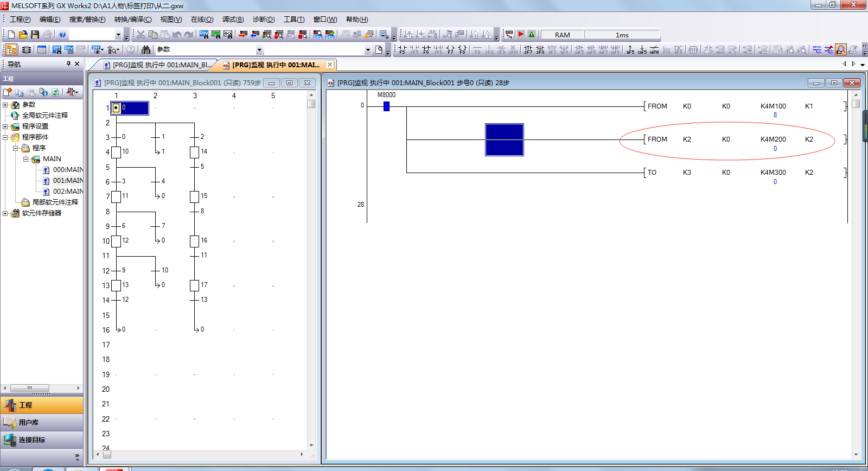Click the blue help question mark icon
The width and height of the screenshot is (868, 471).
[62, 35]
